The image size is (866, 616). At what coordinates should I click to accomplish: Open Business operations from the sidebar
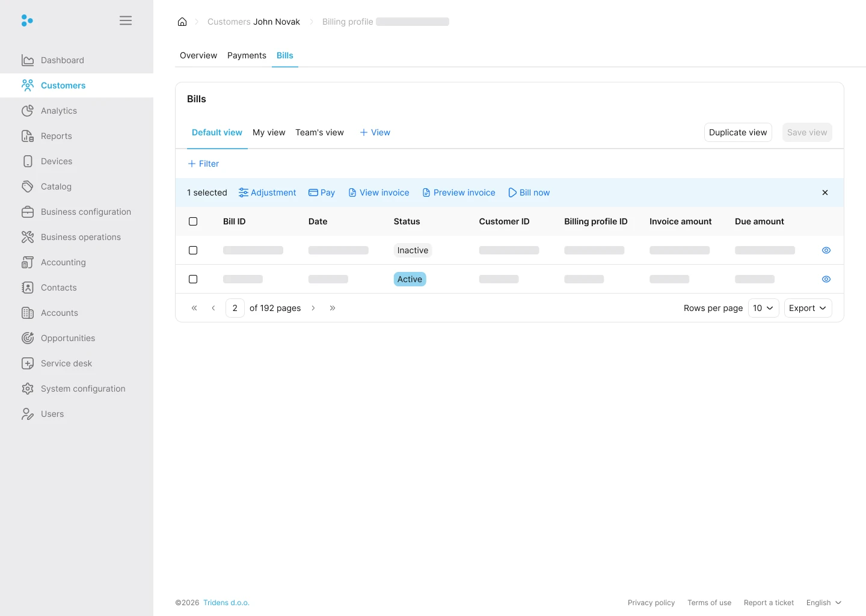[x=81, y=237]
